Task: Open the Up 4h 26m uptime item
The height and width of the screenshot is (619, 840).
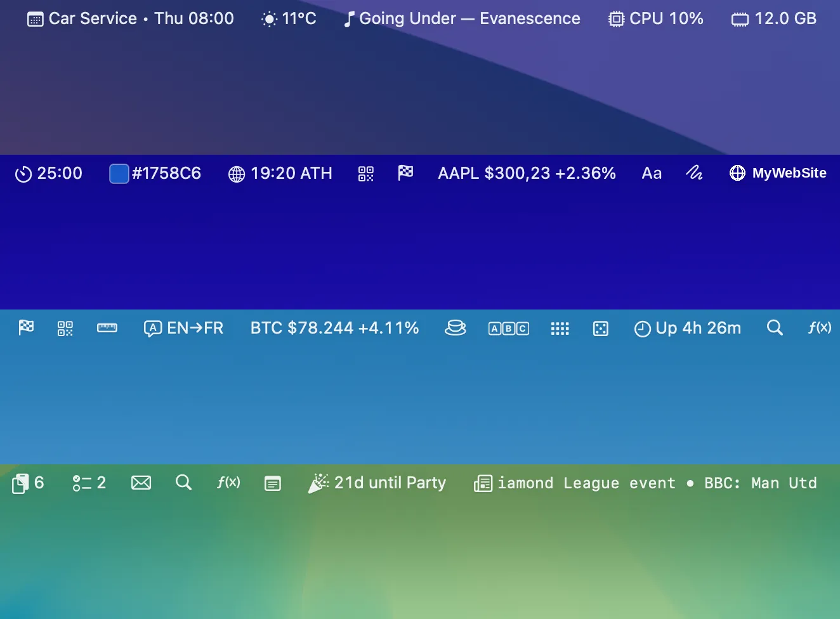Action: pos(688,328)
